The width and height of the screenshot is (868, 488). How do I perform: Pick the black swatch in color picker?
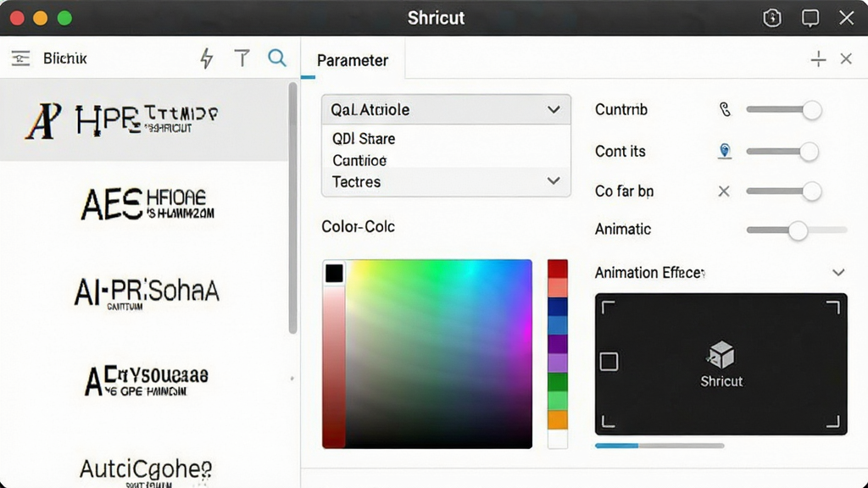coord(334,274)
